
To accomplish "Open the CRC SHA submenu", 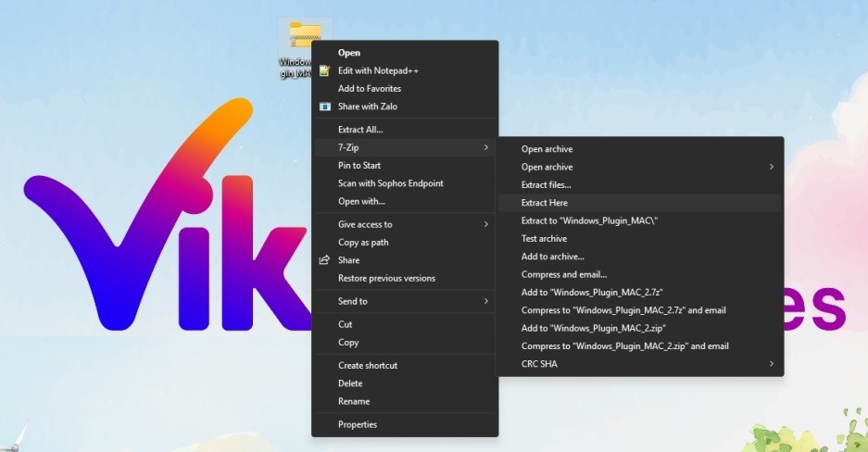I will (639, 364).
